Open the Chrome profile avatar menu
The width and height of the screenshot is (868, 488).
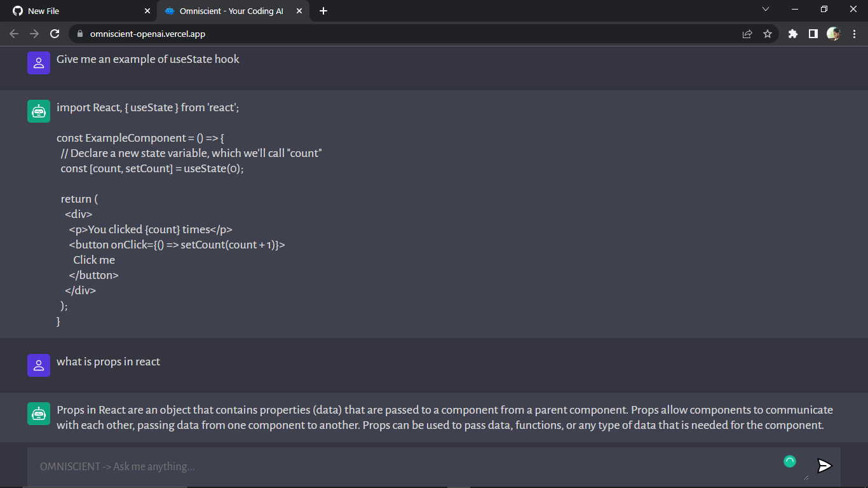[x=834, y=34]
